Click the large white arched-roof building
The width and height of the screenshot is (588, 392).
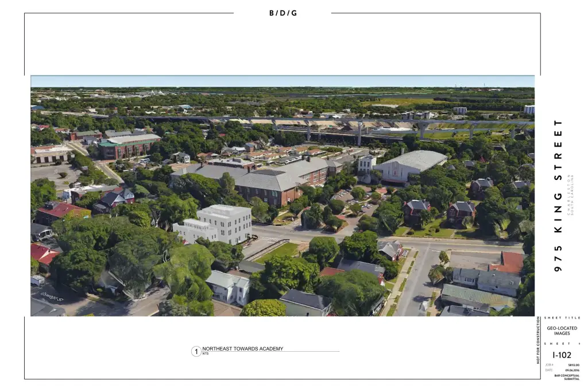click(x=411, y=164)
